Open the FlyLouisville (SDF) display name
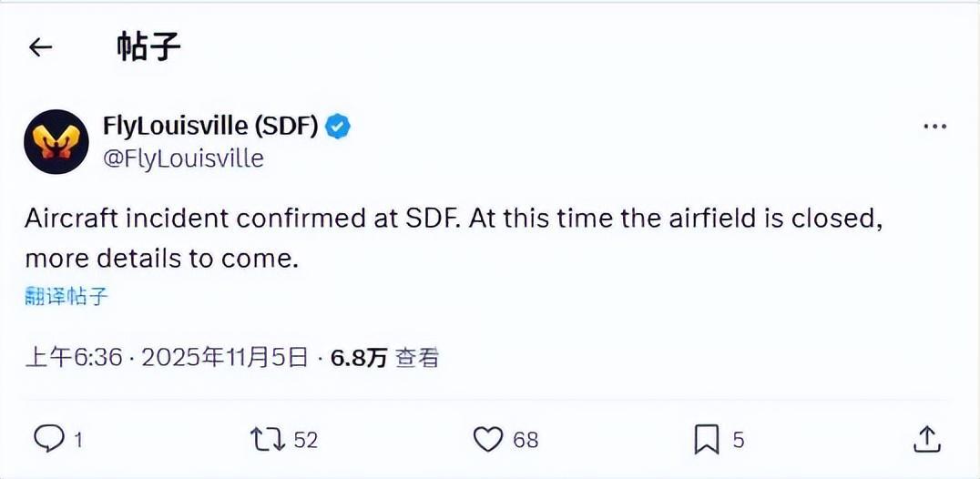 coord(211,126)
